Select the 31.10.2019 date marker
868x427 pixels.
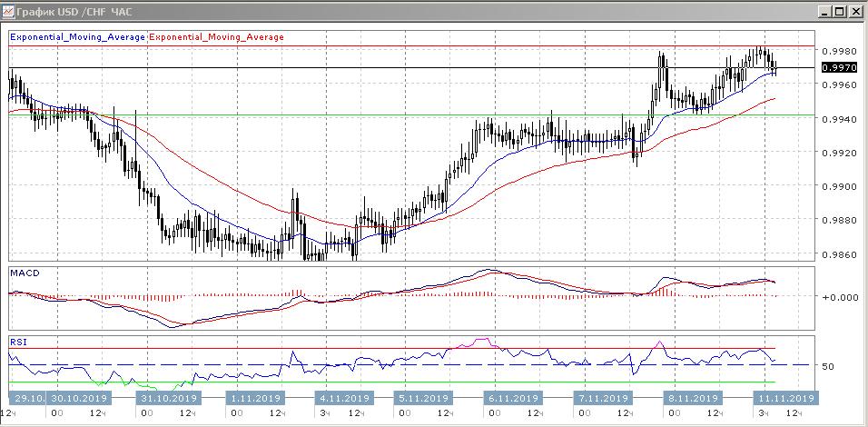point(168,398)
